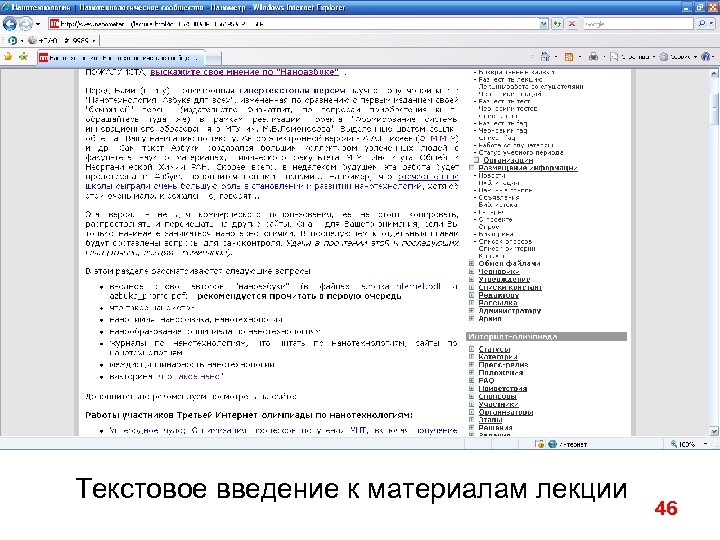
Task: Open the Приветствия link in the sidebar
Action: [x=502, y=388]
